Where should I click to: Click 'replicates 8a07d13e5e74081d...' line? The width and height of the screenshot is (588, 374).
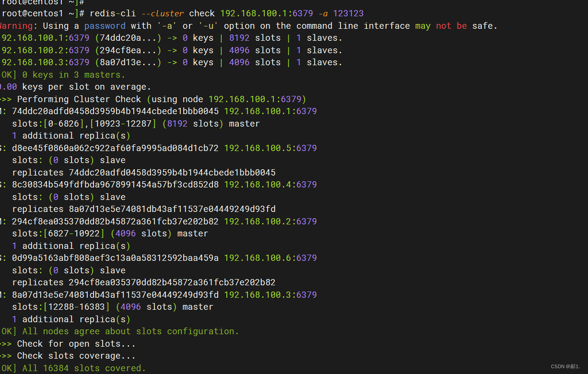pos(144,209)
